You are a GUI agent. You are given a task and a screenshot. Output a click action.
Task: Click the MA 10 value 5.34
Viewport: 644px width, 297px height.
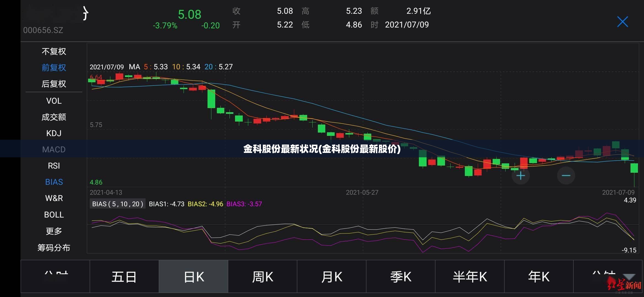(x=193, y=67)
